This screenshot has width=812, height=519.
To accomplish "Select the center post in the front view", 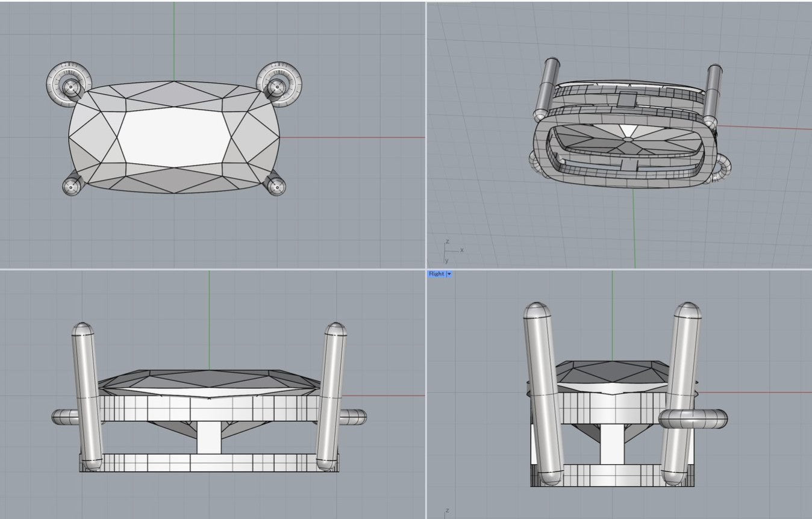I will 209,438.
